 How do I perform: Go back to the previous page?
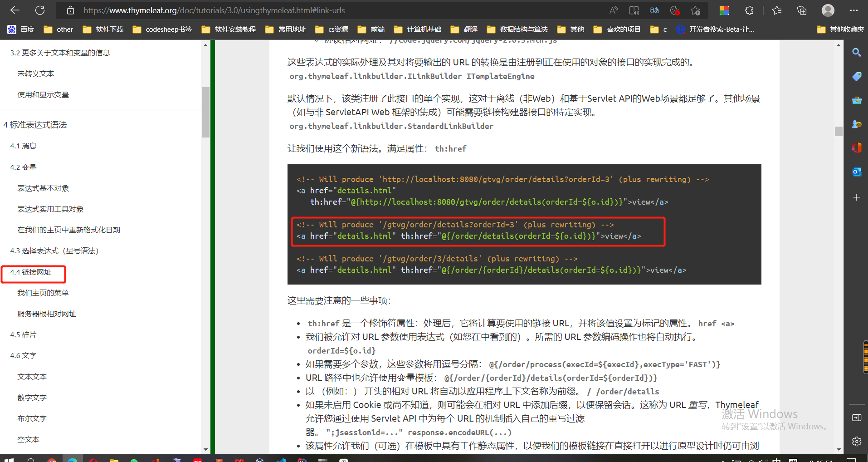click(15, 10)
